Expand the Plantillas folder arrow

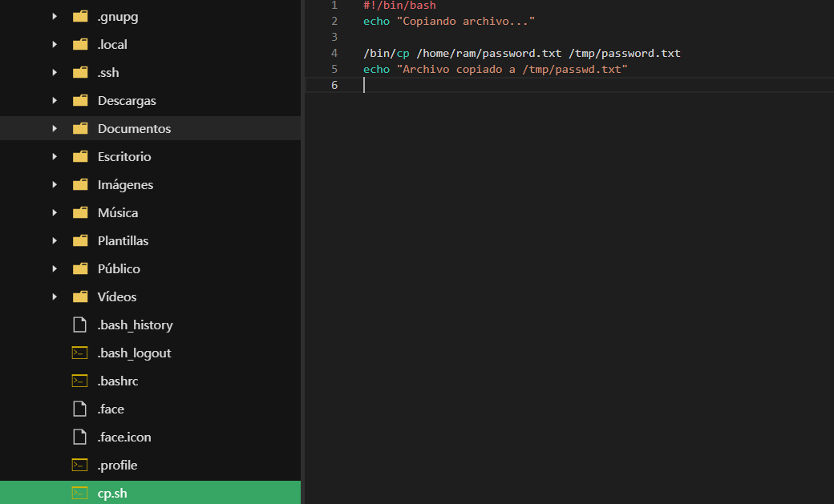click(55, 241)
